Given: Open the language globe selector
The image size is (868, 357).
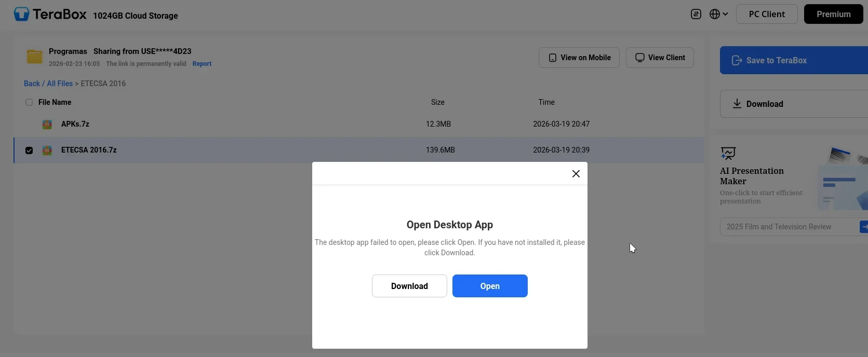Looking at the screenshot, I should [719, 14].
